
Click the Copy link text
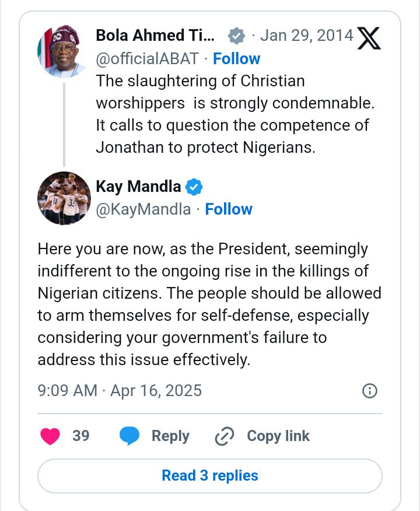(278, 436)
